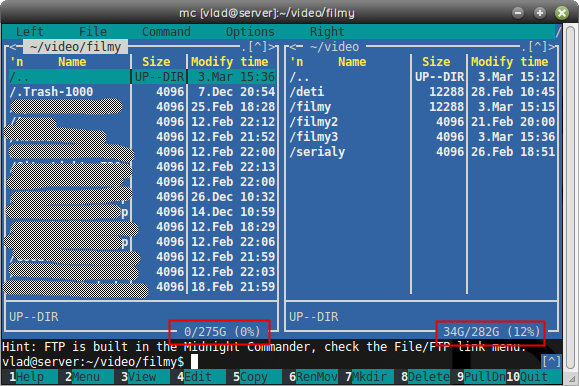Select left row dated 14.Dec 10:59
The width and height of the screenshot is (579, 386).
pos(142,212)
